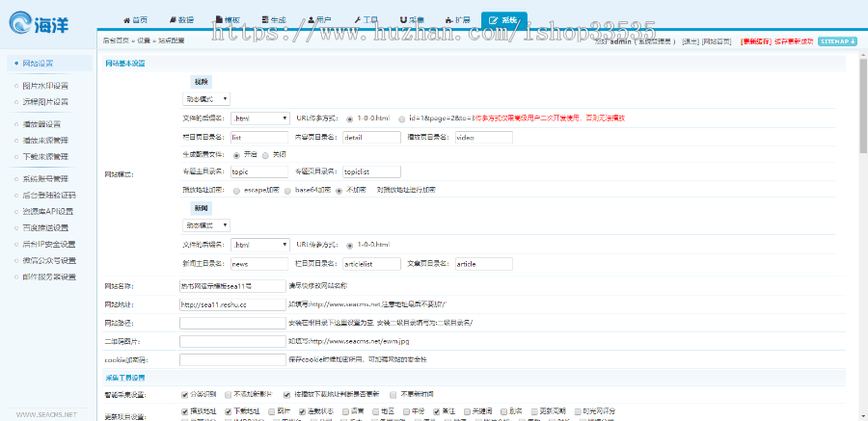This screenshot has height=421, width=868.
Task: Open 后台登陆验证码 in the sidebar
Action: [x=49, y=196]
